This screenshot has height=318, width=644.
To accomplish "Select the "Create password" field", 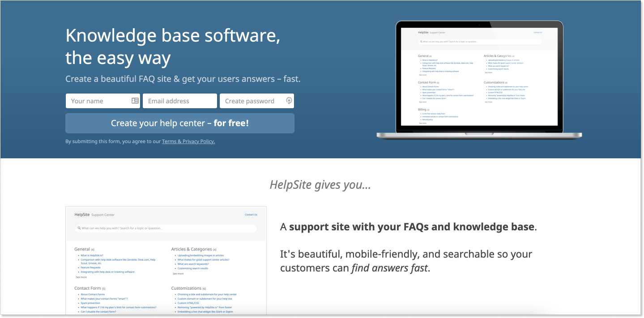I will [x=257, y=101].
